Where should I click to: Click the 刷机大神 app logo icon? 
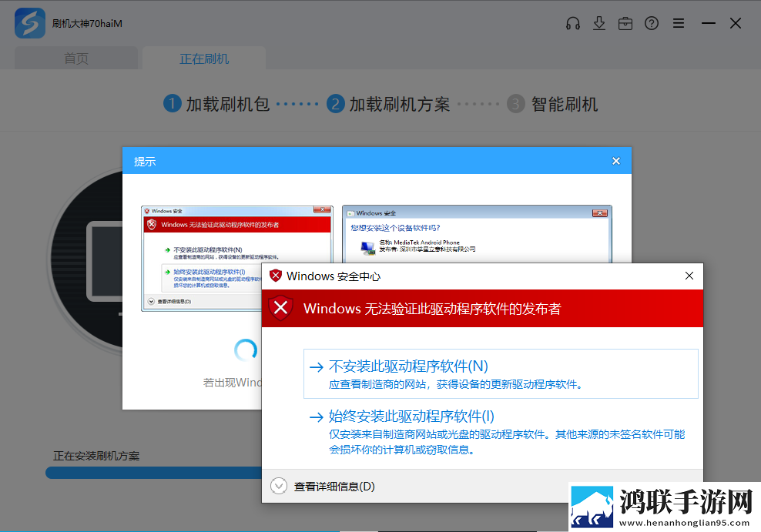tap(29, 23)
